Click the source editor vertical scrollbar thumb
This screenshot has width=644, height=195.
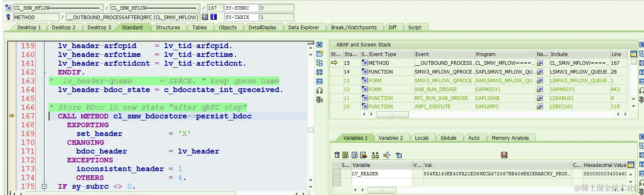point(311,130)
